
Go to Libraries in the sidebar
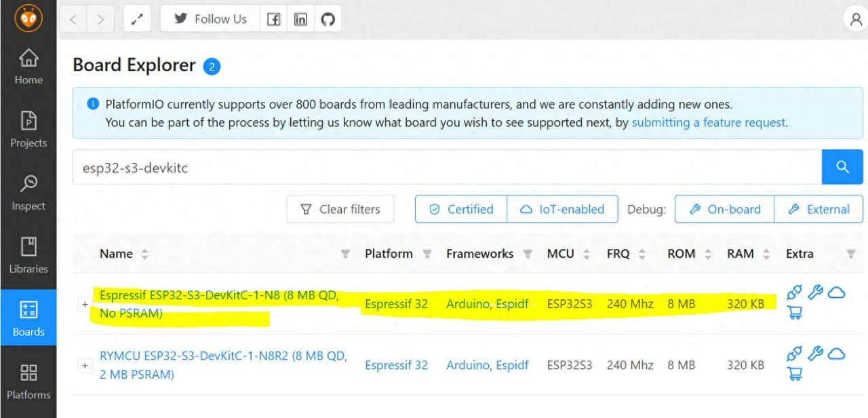(x=28, y=255)
